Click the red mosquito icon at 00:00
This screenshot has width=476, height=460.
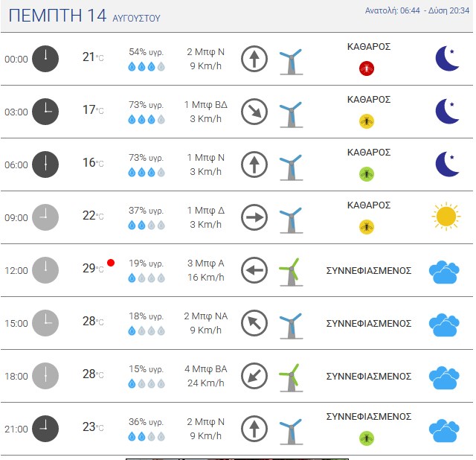click(x=367, y=68)
